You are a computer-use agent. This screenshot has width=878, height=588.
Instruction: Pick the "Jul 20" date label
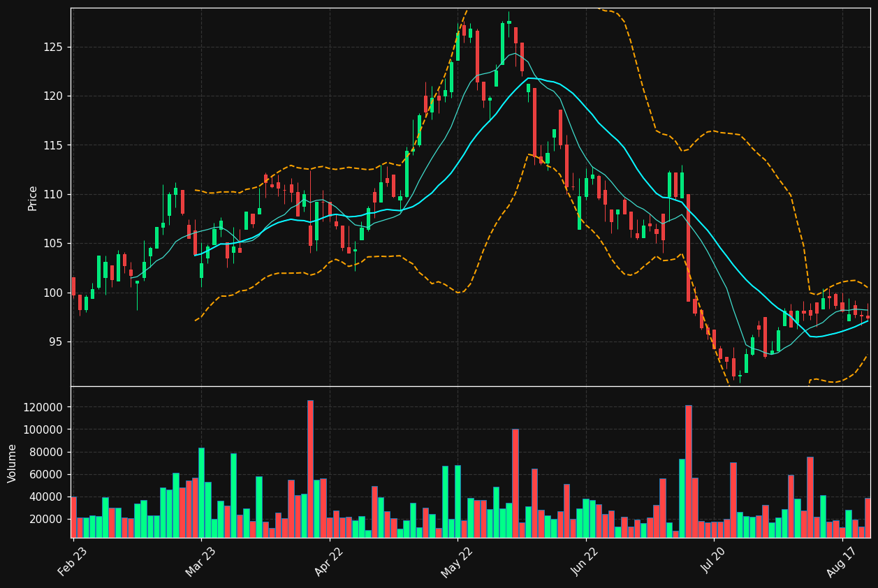click(713, 562)
